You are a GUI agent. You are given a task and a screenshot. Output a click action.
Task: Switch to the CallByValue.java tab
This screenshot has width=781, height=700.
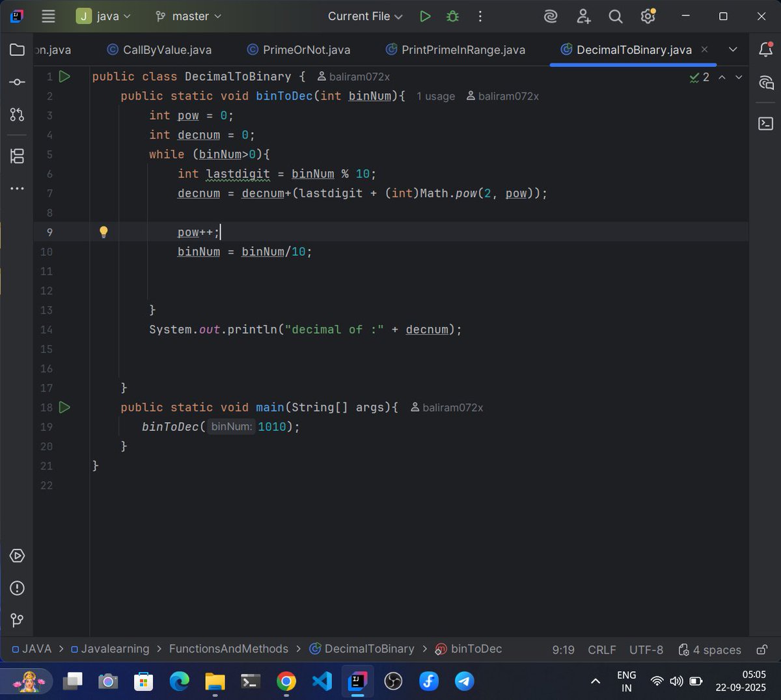159,50
